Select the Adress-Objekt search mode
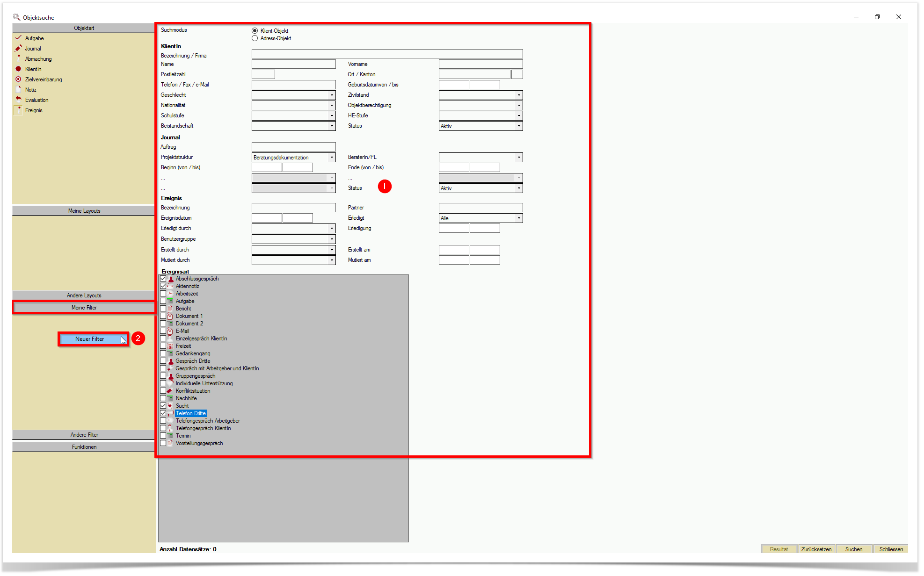 pyautogui.click(x=255, y=38)
